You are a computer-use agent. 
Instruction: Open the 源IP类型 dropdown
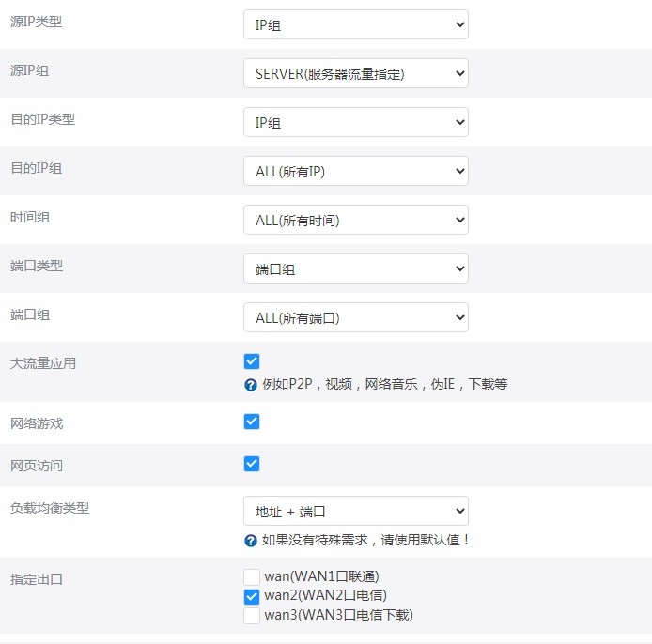356,25
